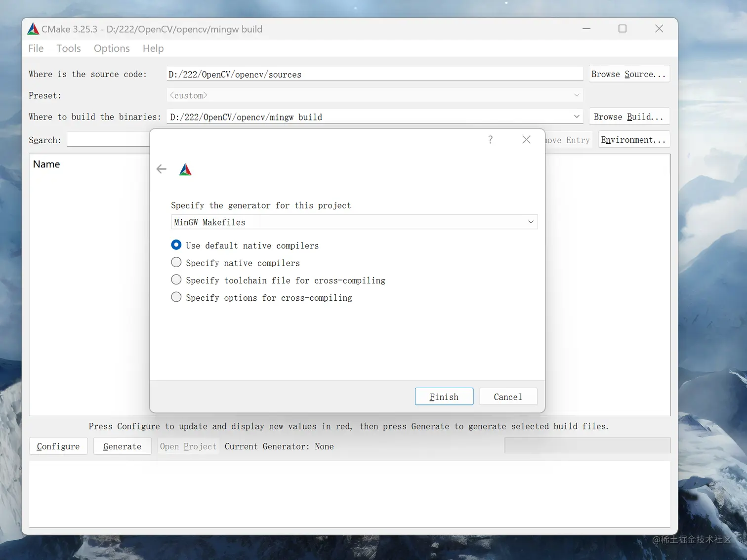Open the Environment settings button
Screen dimensions: 747x560
pos(634,140)
